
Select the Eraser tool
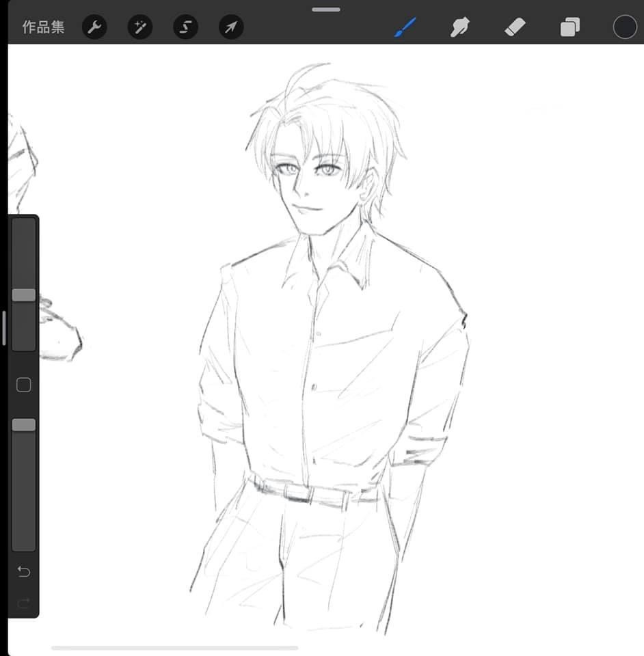click(515, 27)
